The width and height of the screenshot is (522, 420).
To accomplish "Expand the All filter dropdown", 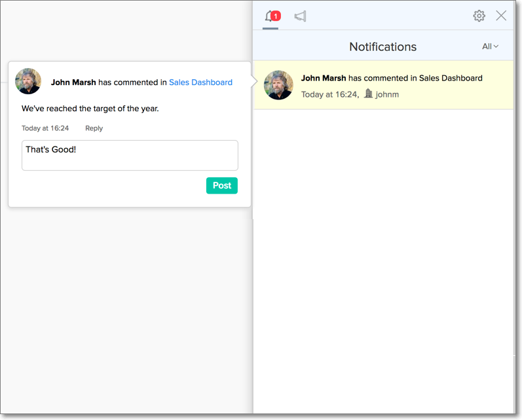I will [x=490, y=46].
